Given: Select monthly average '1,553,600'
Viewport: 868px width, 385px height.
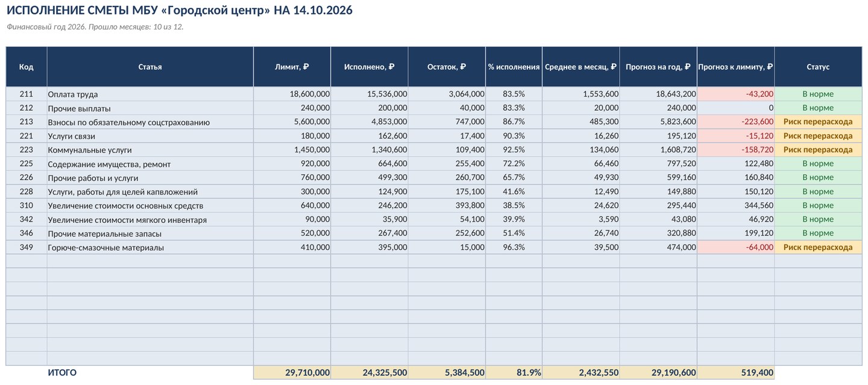Looking at the screenshot, I should (x=581, y=94).
